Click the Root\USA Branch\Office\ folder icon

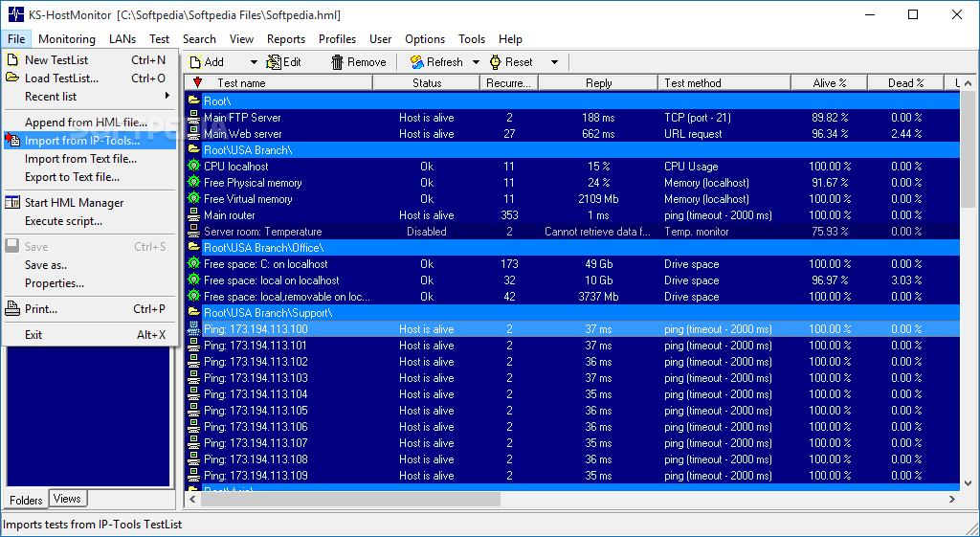click(x=193, y=248)
